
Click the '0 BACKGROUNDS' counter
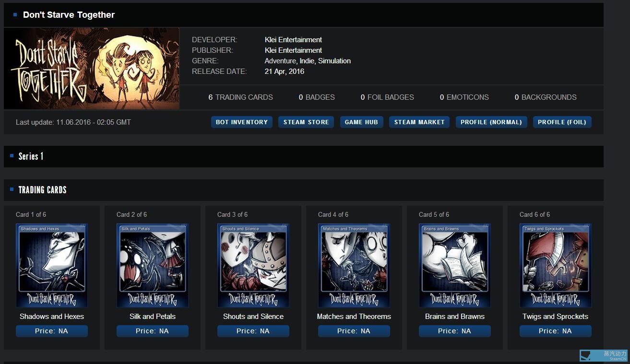coord(546,97)
